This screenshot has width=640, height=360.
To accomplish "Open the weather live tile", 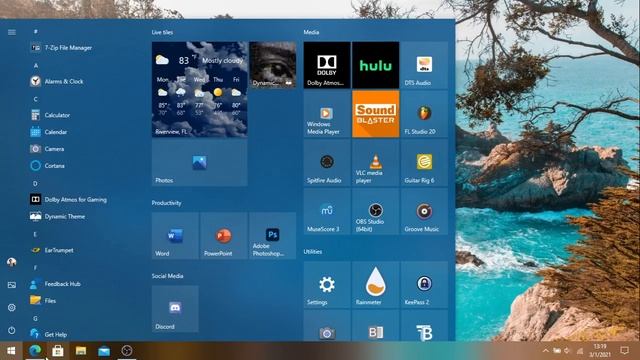I will (200, 89).
